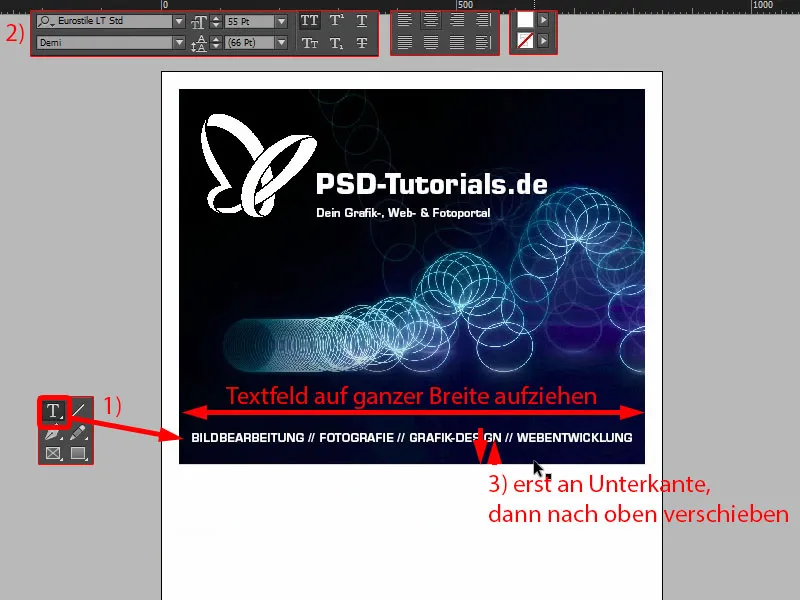Click the font size icon

tap(199, 22)
